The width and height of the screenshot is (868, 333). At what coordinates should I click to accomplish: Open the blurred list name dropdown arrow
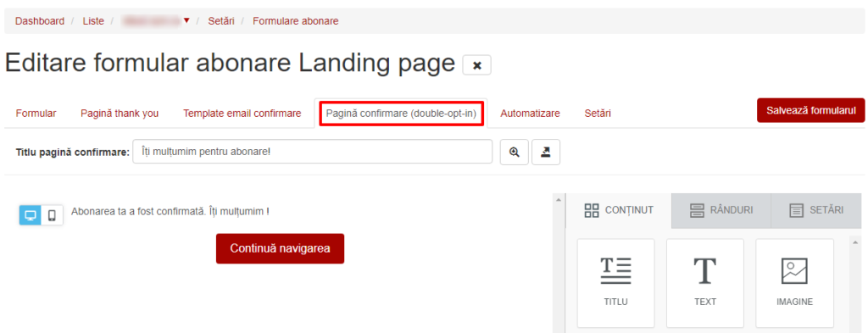pos(186,20)
